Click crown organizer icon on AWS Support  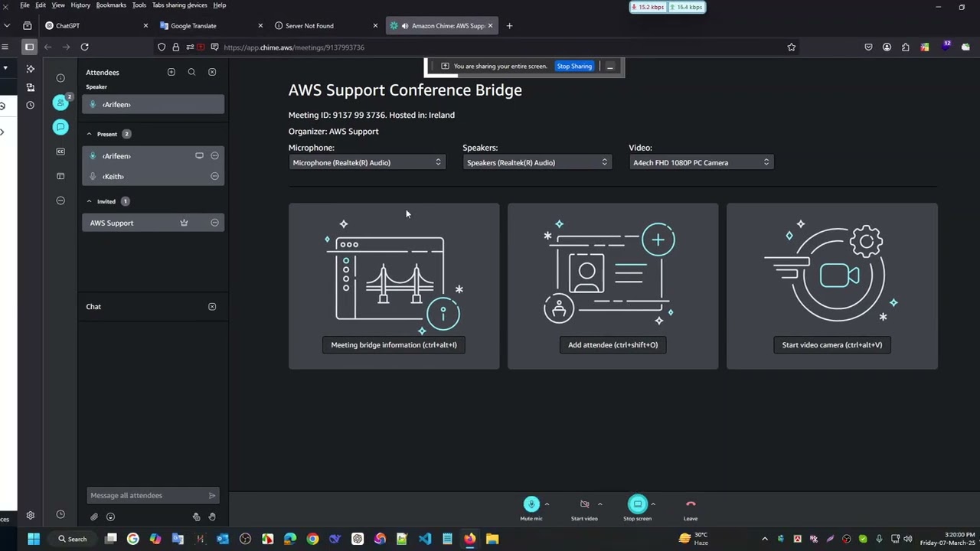click(184, 223)
